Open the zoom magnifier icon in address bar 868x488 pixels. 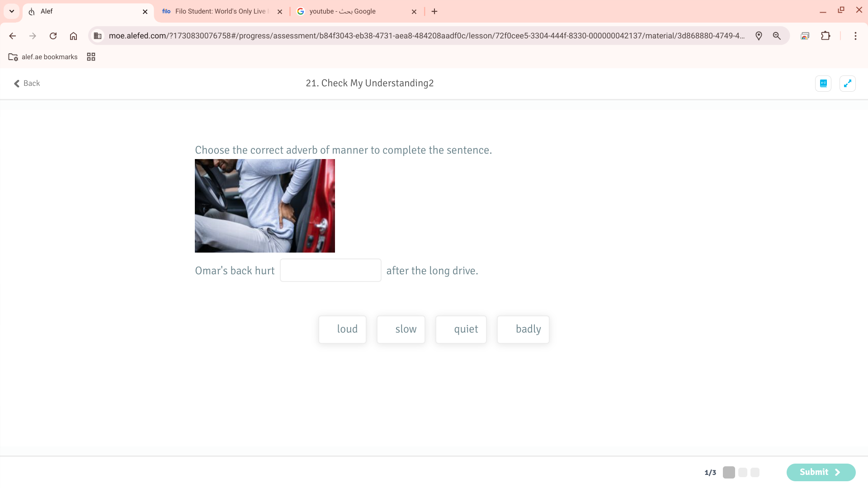click(x=777, y=36)
